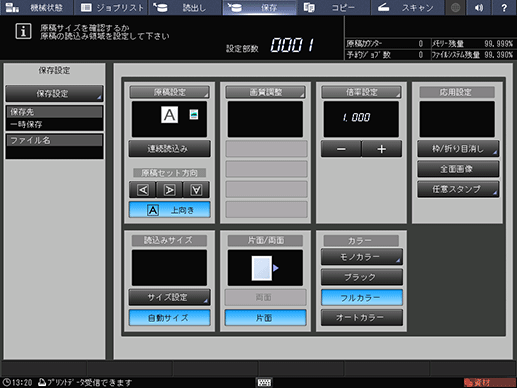Open the 倍率設定 zoom settings
The height and width of the screenshot is (388, 517).
point(361,92)
